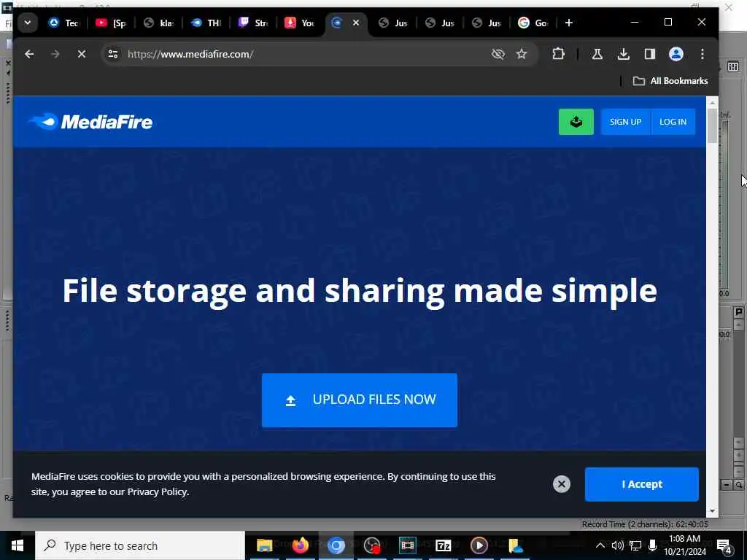Open the film strip video app in taskbar
The image size is (747, 560).
pos(407,545)
